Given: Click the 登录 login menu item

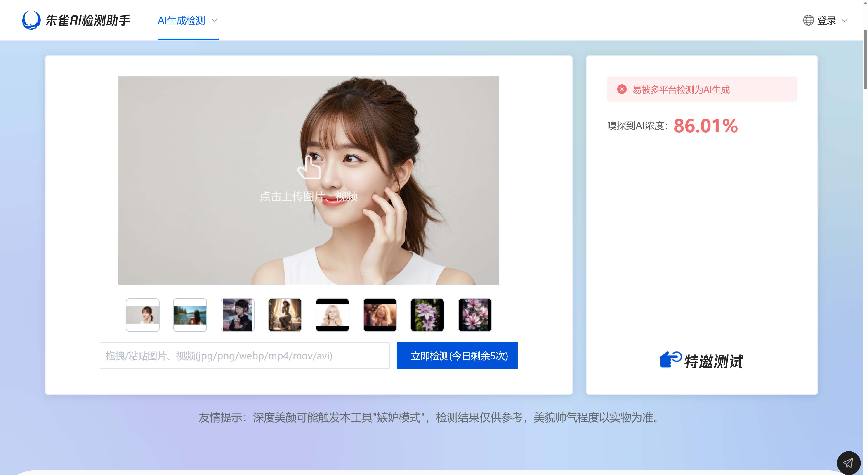Looking at the screenshot, I should 827,21.
